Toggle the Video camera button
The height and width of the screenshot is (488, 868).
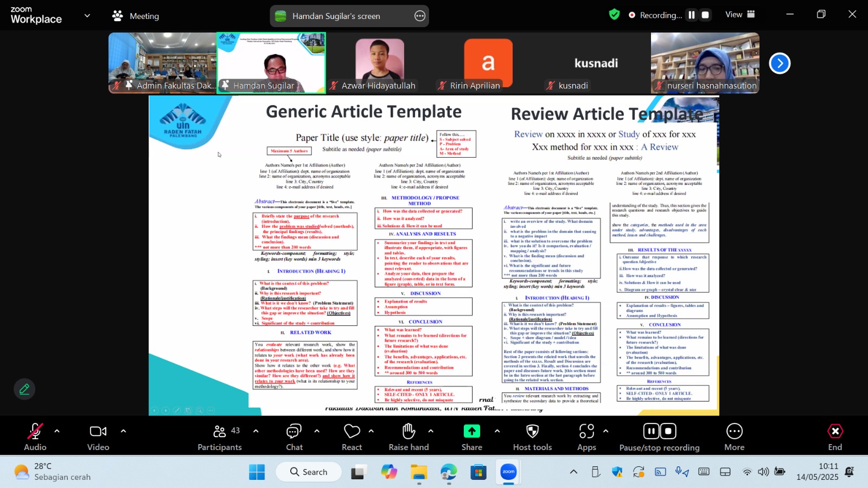pyautogui.click(x=98, y=436)
